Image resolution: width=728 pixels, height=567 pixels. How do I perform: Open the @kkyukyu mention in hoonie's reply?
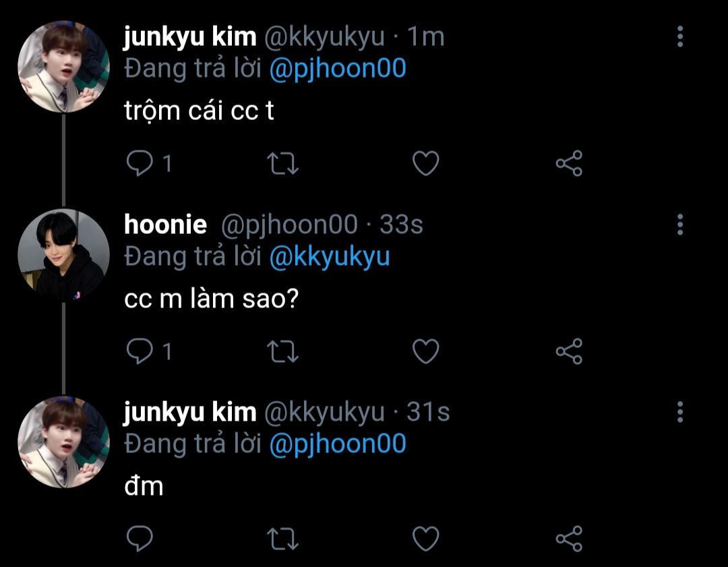330,257
